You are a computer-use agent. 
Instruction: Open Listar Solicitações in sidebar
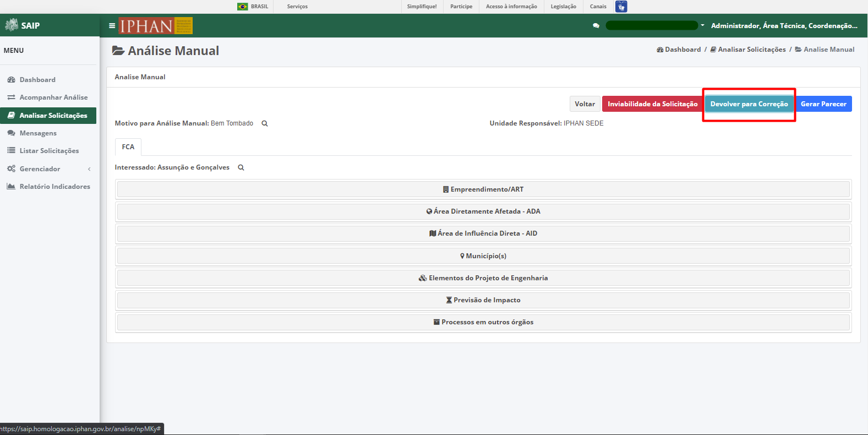click(x=48, y=151)
